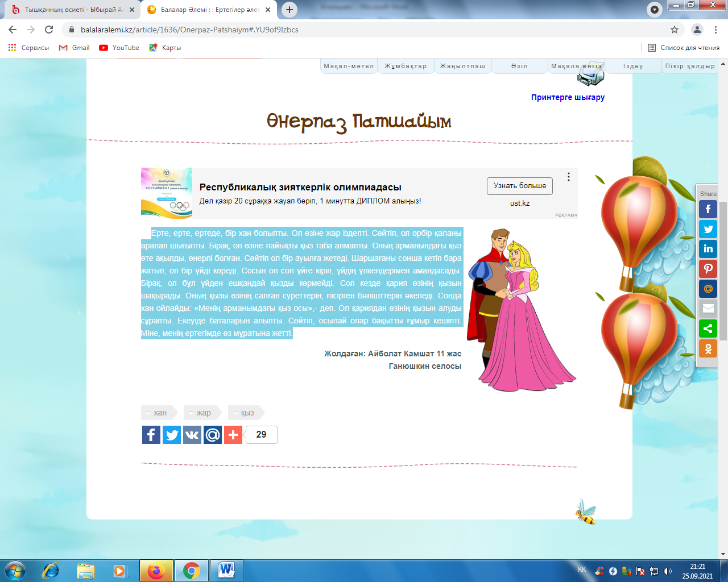This screenshot has height=582, width=728.
Task: Open ad options three-dot menu
Action: pos(568,177)
